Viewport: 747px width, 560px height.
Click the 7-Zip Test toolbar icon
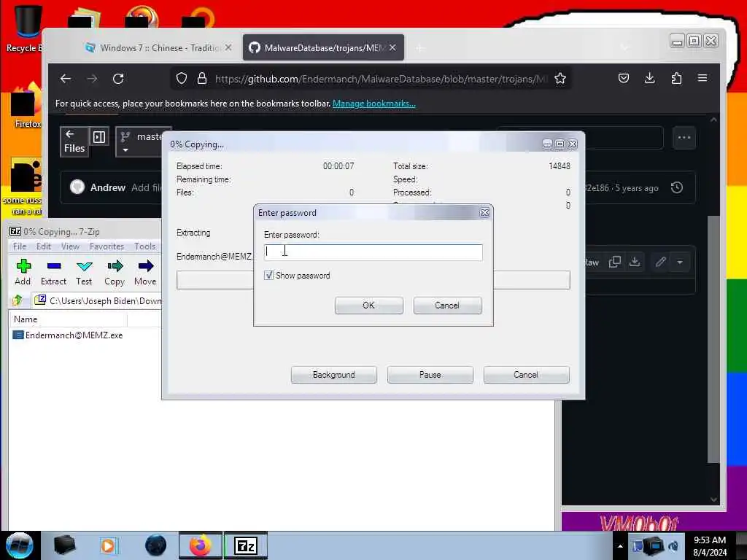(84, 273)
